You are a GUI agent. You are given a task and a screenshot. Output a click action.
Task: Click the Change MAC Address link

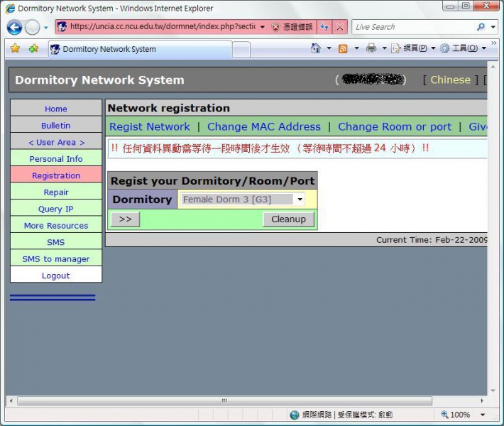pos(263,126)
